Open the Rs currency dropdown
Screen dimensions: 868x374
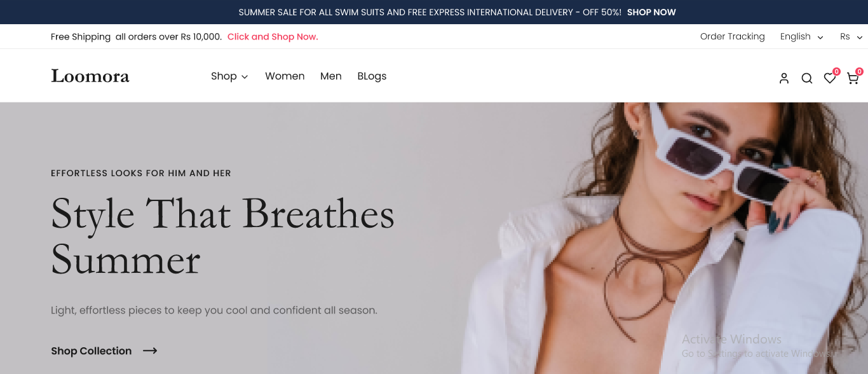coord(851,37)
